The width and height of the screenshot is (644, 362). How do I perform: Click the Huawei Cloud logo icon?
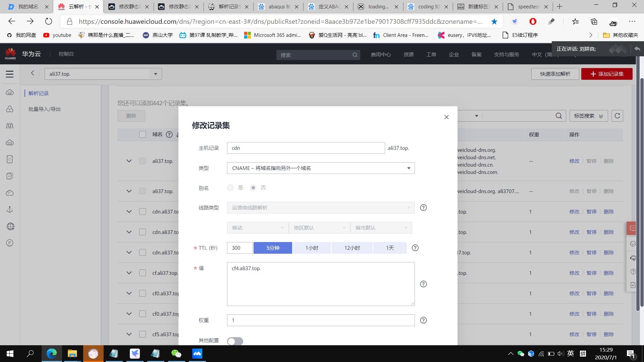[x=10, y=54]
